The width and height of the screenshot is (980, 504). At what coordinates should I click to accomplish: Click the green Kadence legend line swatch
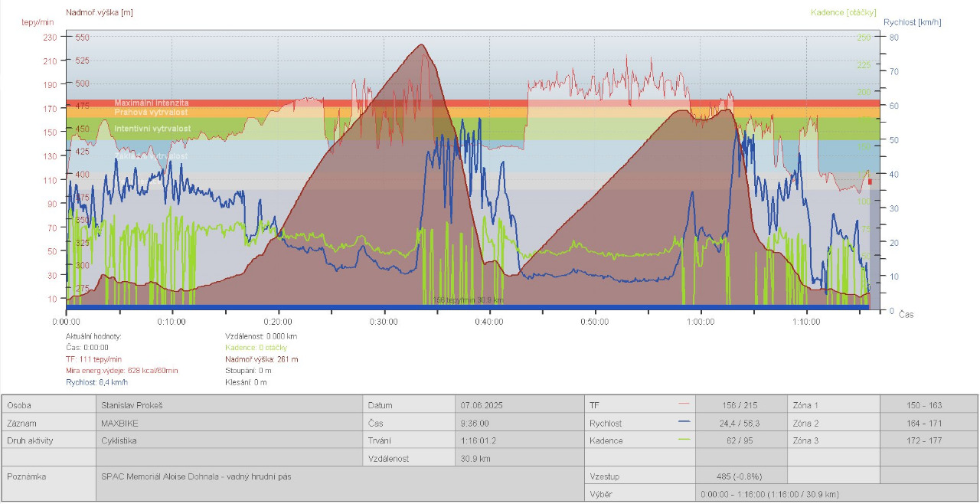684,440
